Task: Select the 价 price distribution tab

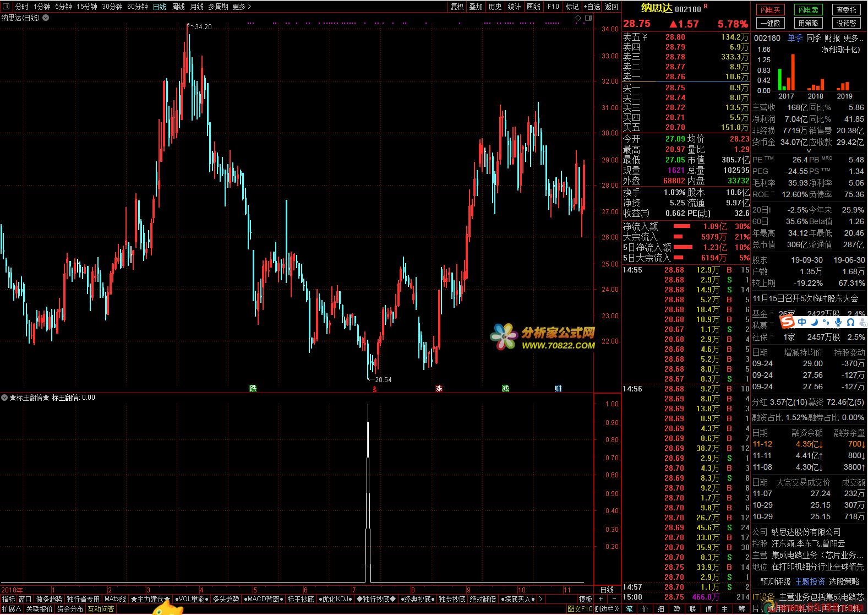Action: coord(645,609)
